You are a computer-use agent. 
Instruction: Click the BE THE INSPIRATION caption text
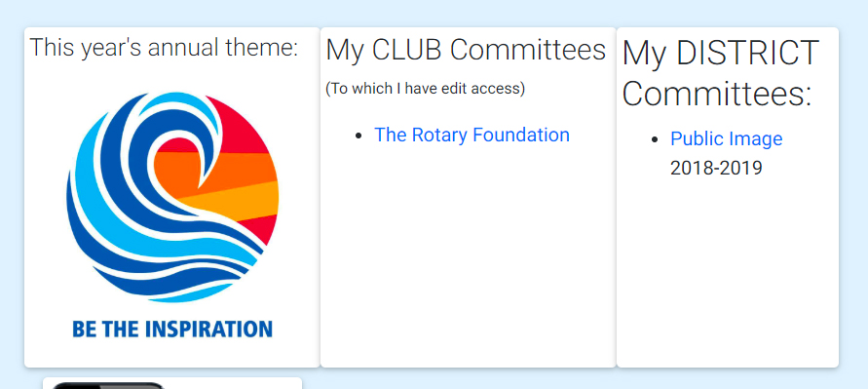click(172, 330)
